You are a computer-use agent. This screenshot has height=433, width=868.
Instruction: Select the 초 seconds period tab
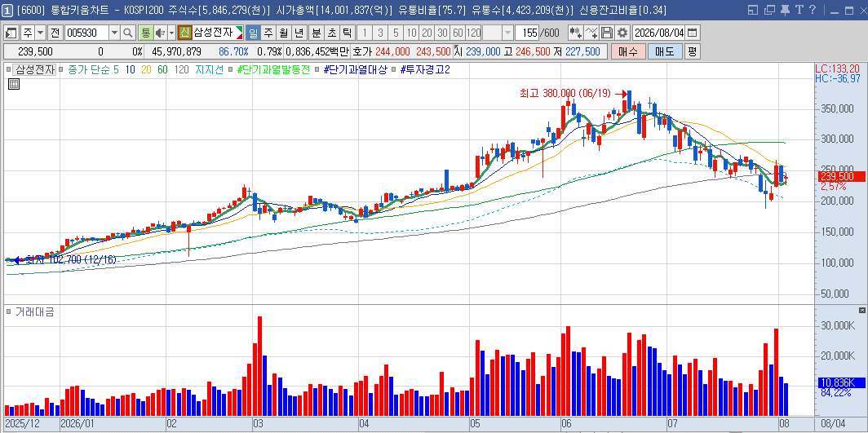(x=331, y=33)
